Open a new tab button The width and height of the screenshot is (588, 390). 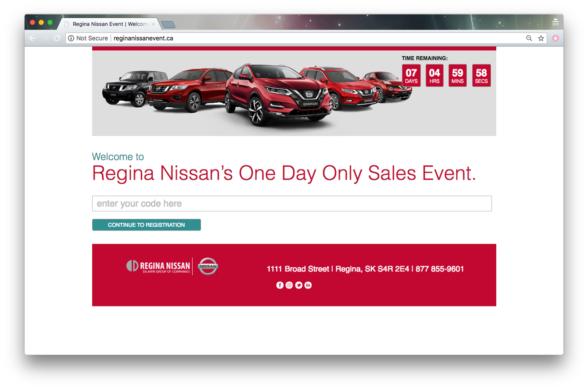[x=168, y=25]
